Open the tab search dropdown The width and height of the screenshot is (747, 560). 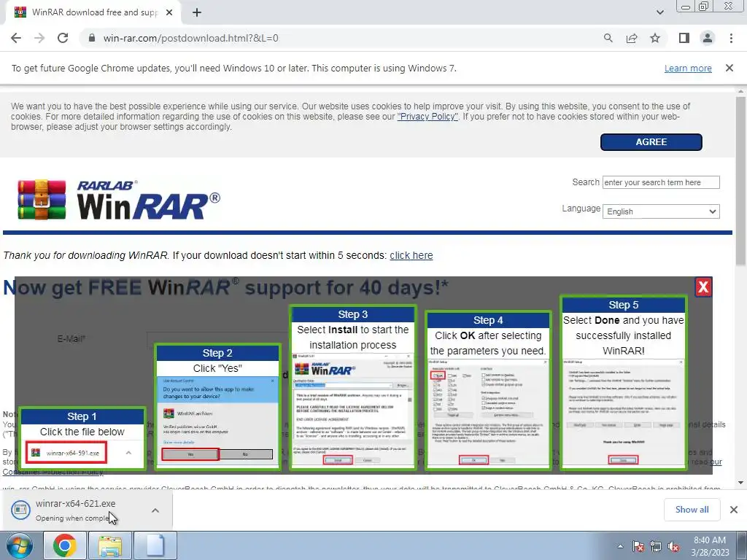[659, 13]
